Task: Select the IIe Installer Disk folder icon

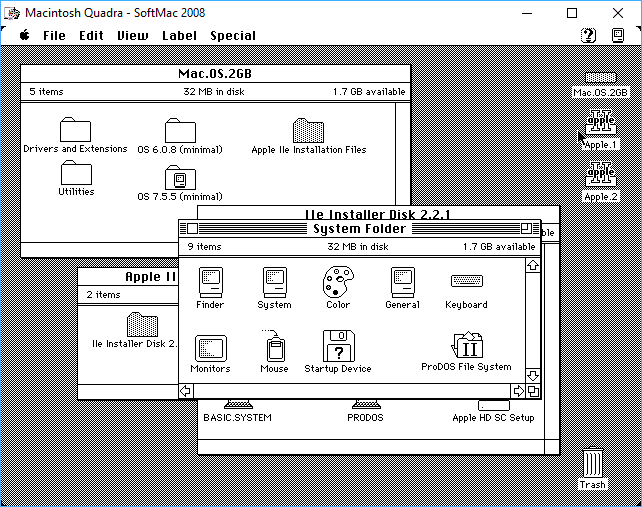Action: (x=142, y=324)
